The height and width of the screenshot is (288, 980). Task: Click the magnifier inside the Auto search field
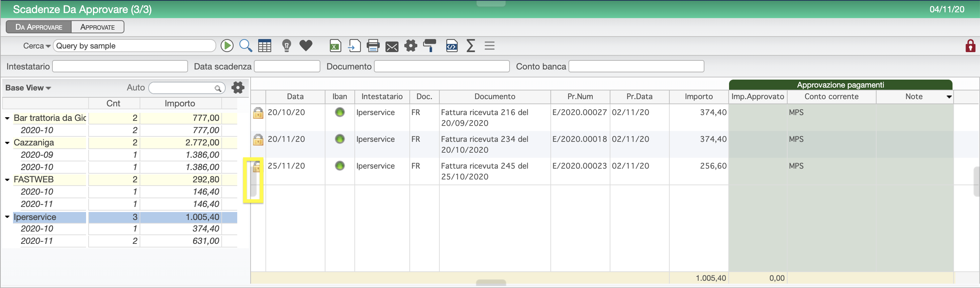218,88
